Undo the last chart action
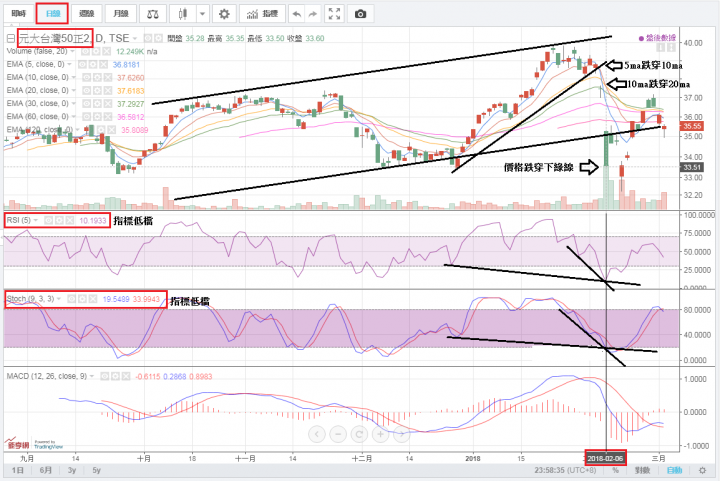The height and width of the screenshot is (481, 720). coord(297,14)
